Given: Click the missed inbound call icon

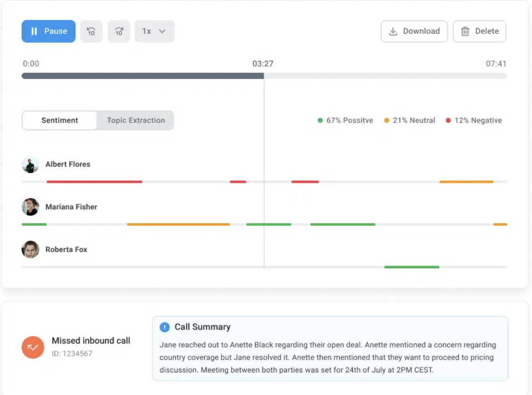Looking at the screenshot, I should (x=33, y=347).
